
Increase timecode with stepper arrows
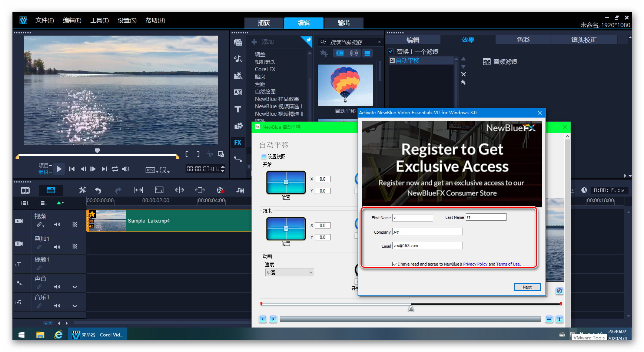[x=223, y=167]
